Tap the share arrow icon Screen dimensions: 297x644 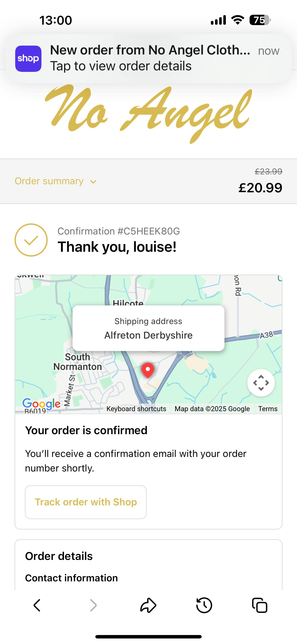click(148, 605)
